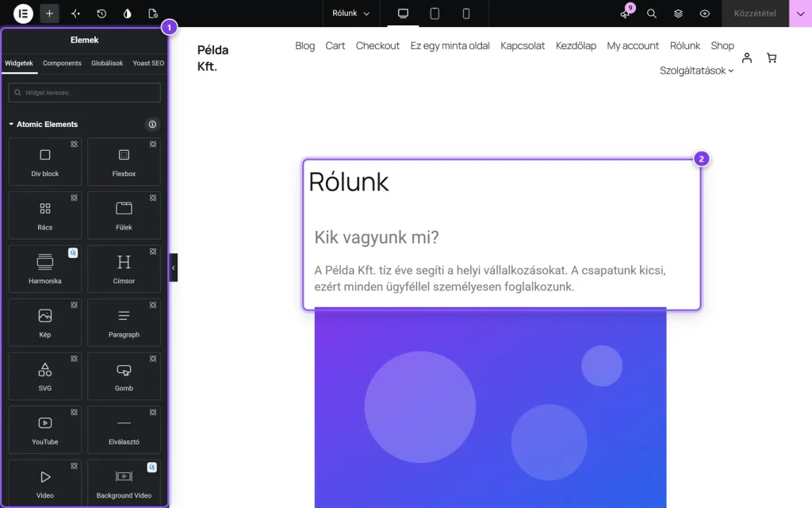Switch to tablet preview mode
Image resolution: width=812 pixels, height=508 pixels.
click(435, 13)
